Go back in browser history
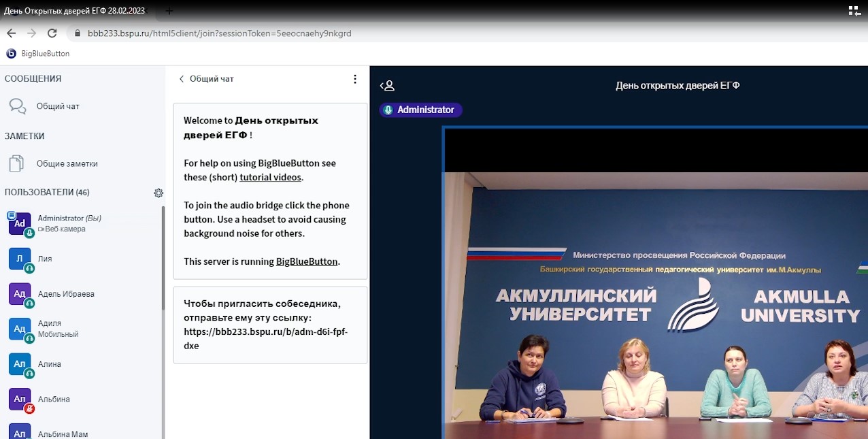 point(11,33)
